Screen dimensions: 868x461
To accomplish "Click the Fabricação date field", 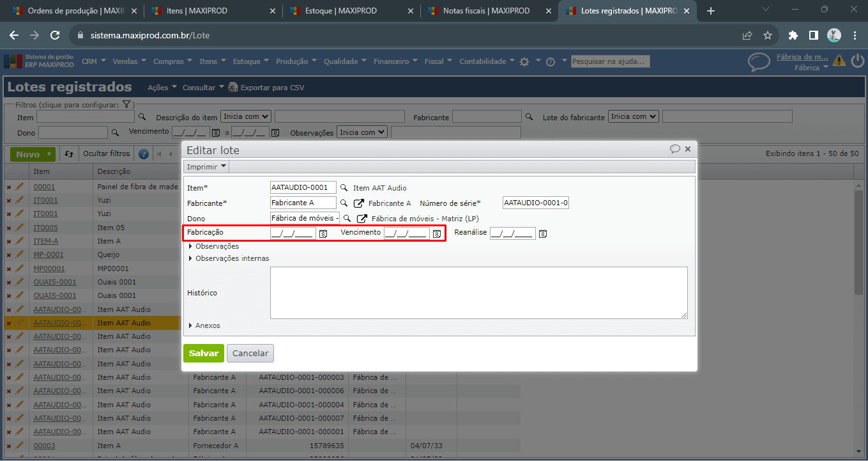I will (x=293, y=234).
